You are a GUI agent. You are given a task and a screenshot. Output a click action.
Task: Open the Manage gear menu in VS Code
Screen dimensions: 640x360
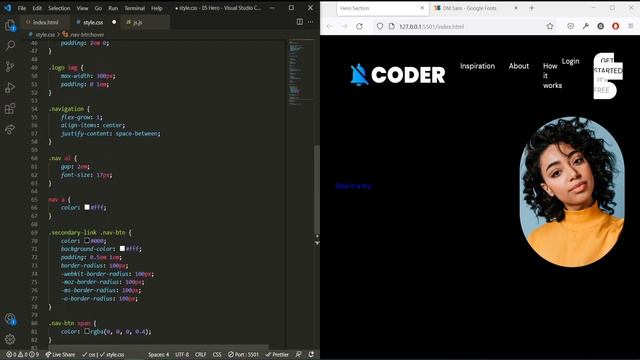click(x=10, y=339)
